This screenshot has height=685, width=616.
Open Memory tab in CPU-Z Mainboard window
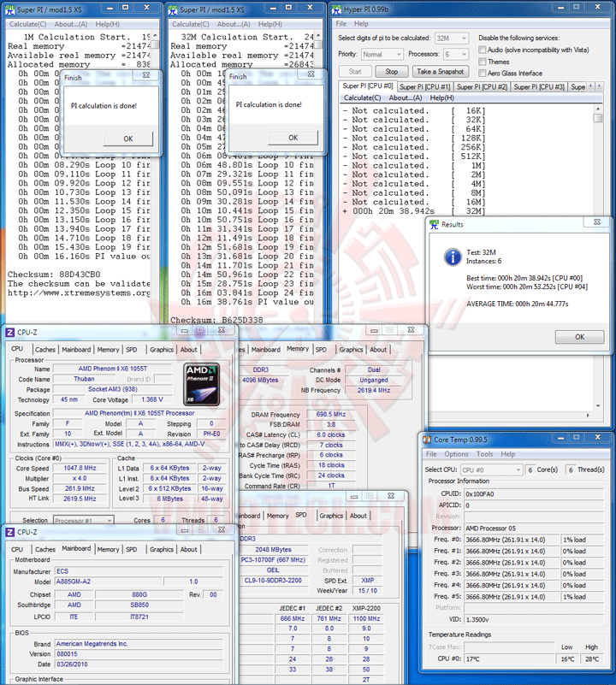108,549
